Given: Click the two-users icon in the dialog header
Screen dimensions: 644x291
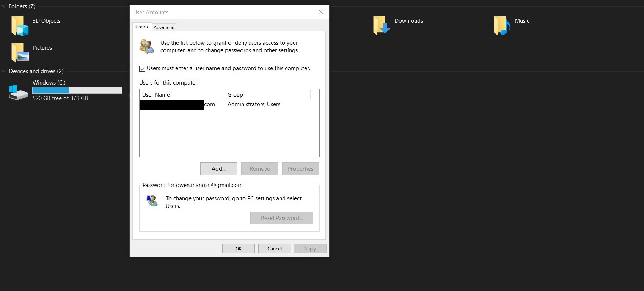Looking at the screenshot, I should click(x=147, y=46).
